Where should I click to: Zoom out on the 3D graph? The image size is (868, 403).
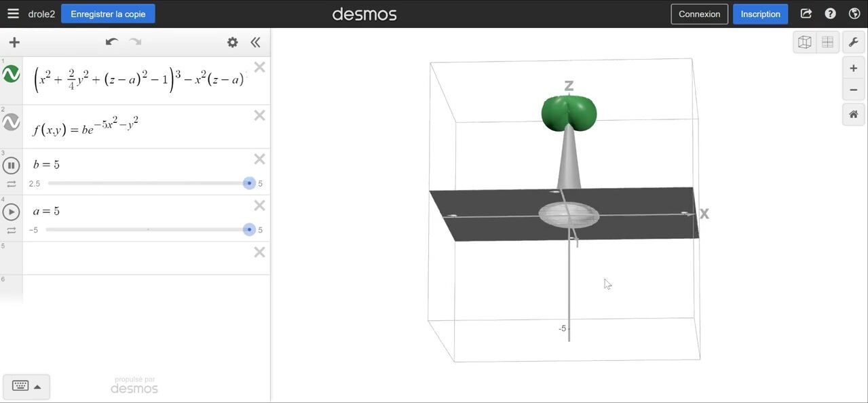(854, 90)
